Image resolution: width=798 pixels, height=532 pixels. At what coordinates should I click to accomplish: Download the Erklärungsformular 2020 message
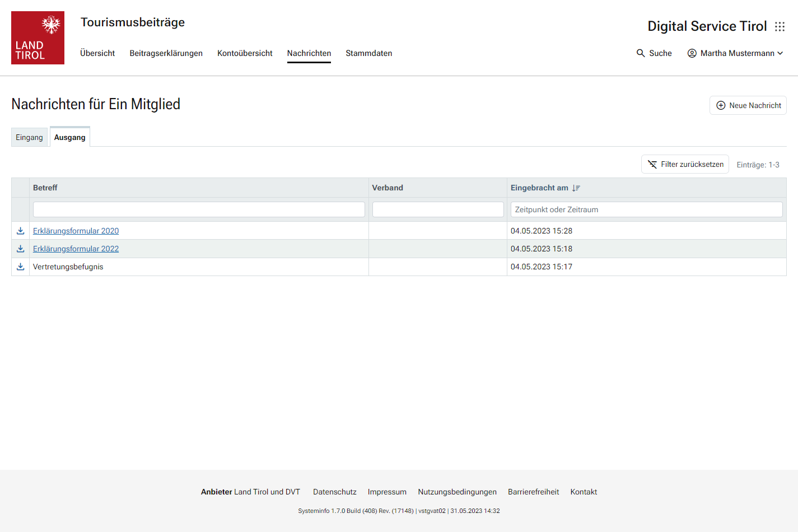(21, 231)
